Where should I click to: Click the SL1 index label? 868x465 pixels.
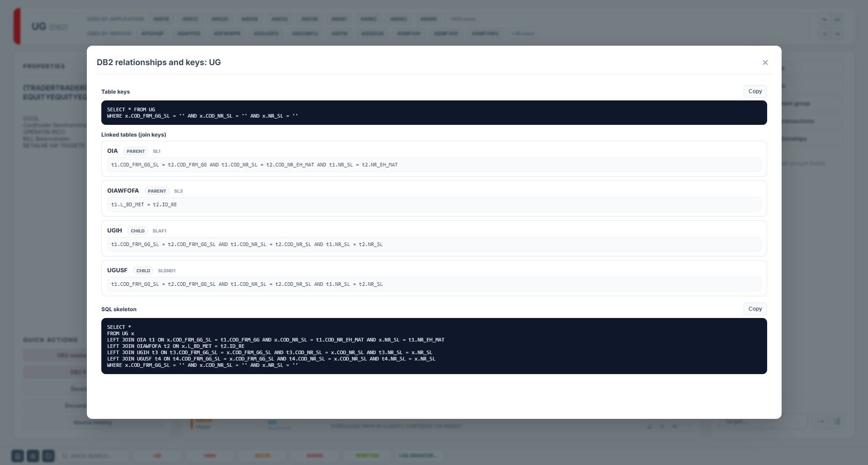click(157, 151)
